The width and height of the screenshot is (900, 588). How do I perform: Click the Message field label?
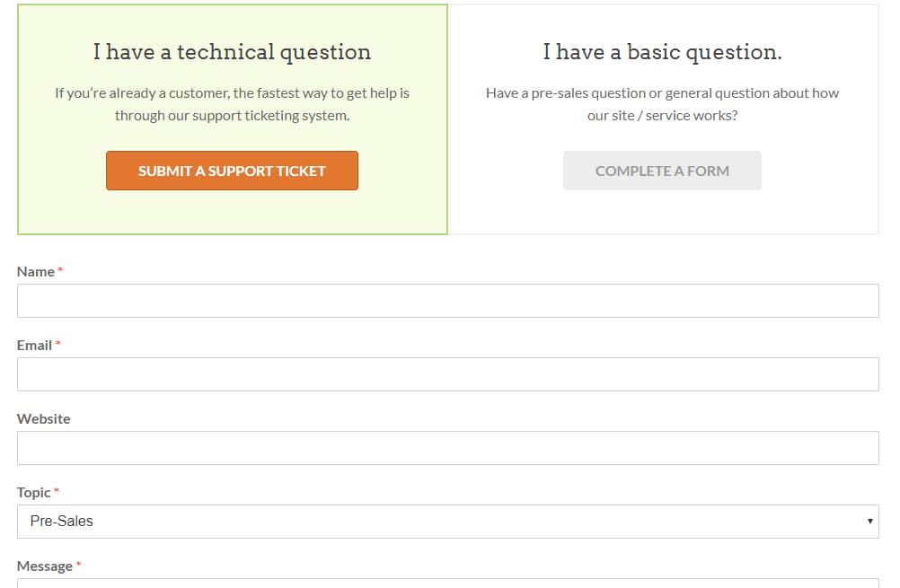coord(43,566)
